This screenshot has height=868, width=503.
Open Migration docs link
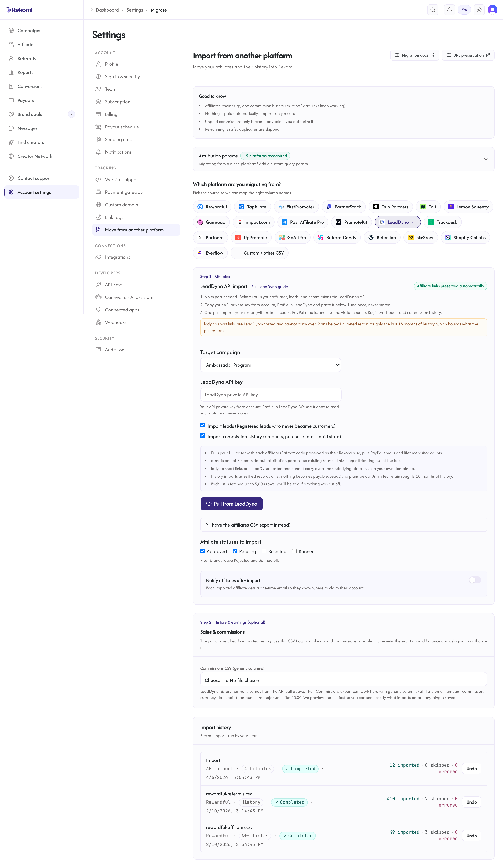[x=414, y=55]
